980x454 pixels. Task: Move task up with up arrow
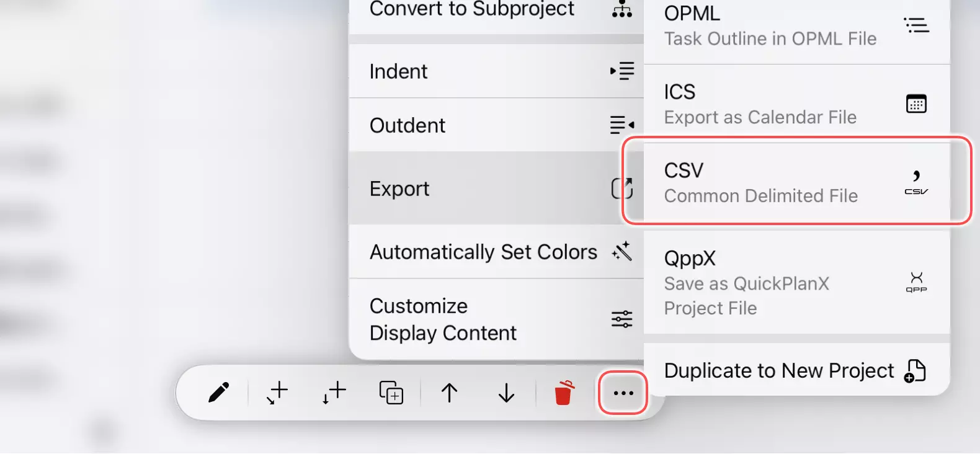point(449,393)
